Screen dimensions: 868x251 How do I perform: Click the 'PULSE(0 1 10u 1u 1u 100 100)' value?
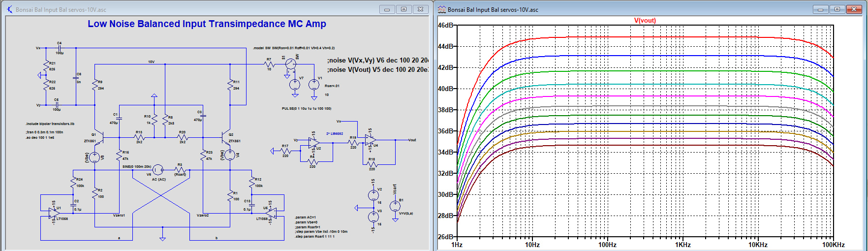pyautogui.click(x=307, y=109)
